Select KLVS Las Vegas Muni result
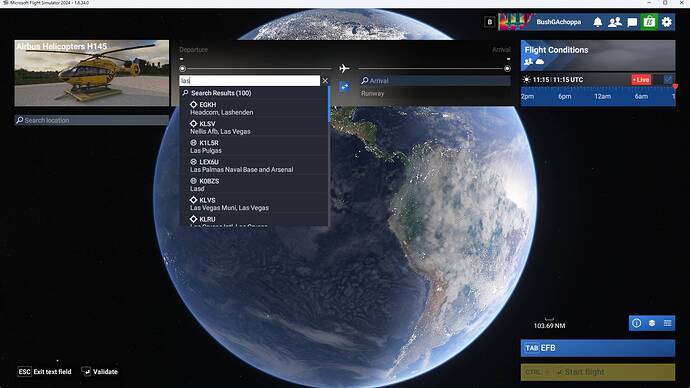The width and height of the screenshot is (690, 388). 254,204
